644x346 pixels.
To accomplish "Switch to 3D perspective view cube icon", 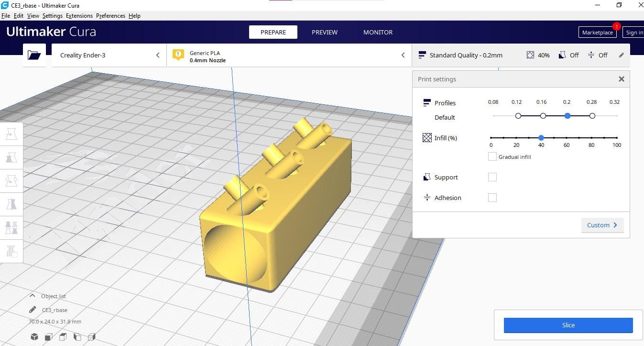I will (x=34, y=337).
